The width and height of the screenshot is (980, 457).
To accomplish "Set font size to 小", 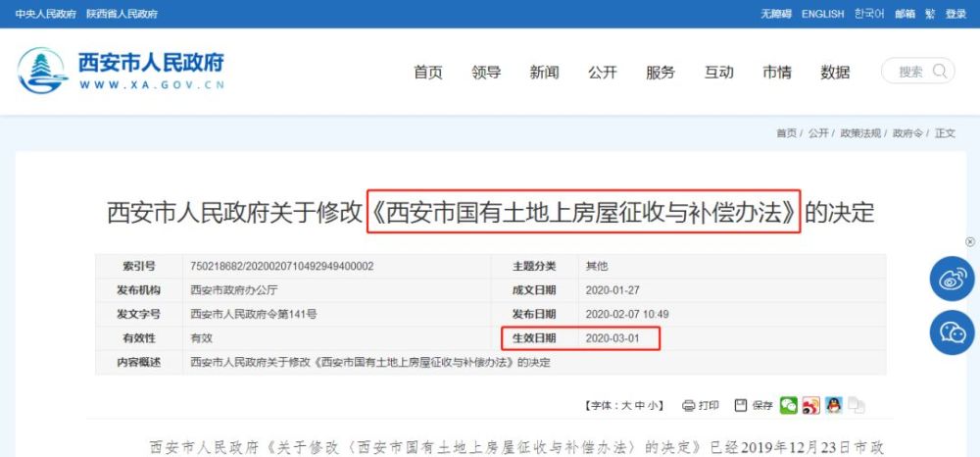I will click(653, 406).
